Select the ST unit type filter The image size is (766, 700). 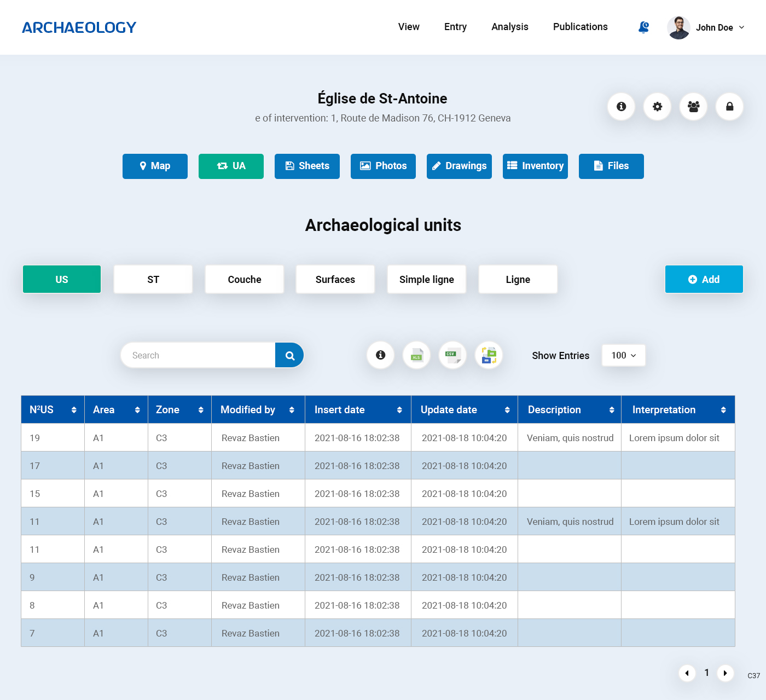click(153, 279)
